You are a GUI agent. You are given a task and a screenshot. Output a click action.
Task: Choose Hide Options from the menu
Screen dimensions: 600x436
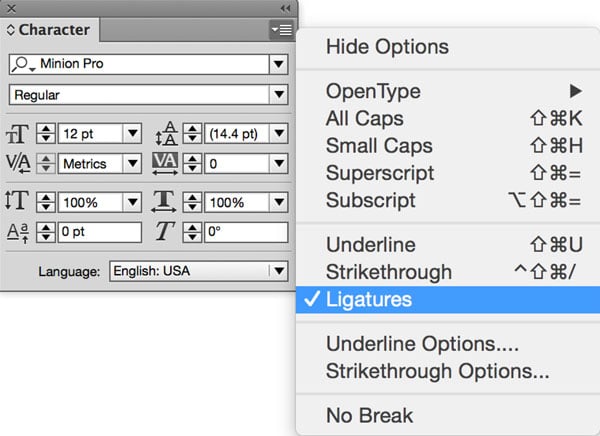387,47
